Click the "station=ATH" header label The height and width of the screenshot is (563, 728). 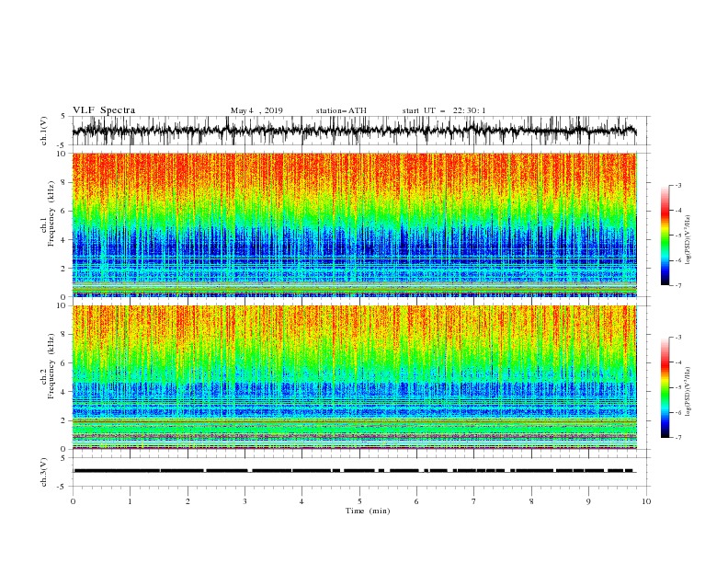tap(341, 110)
